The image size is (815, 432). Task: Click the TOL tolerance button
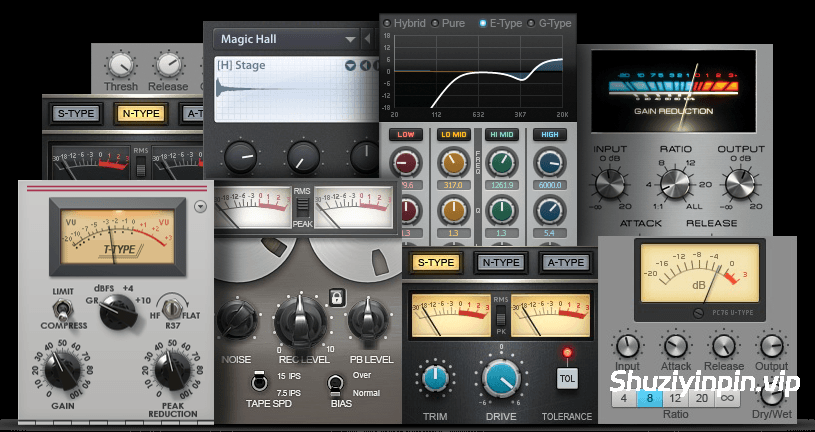567,378
